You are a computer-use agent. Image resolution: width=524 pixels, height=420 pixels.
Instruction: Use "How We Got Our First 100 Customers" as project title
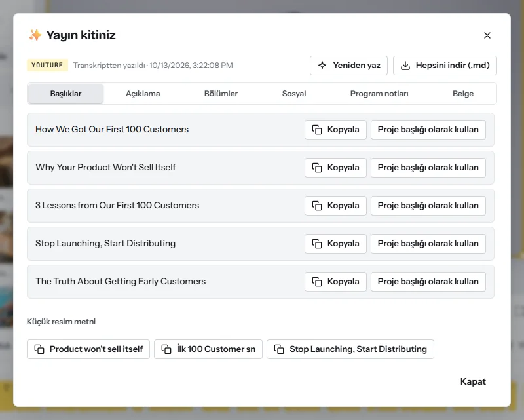click(428, 130)
